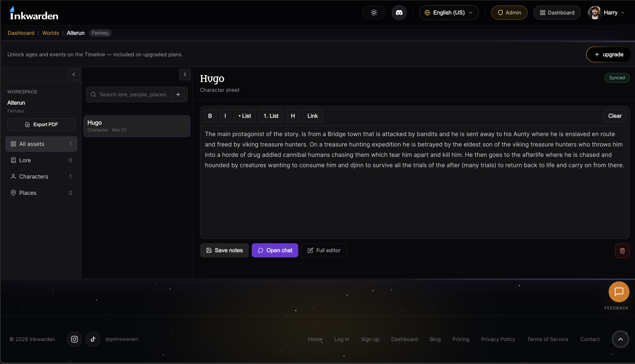Viewport: 635px width, 364px height.
Task: Open the Hugo character entry
Action: [x=137, y=126]
